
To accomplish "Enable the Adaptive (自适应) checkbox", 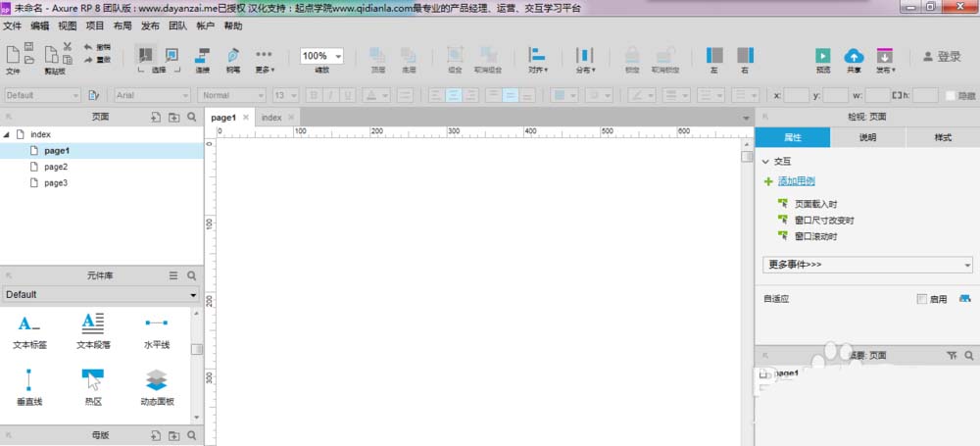I will tap(922, 299).
